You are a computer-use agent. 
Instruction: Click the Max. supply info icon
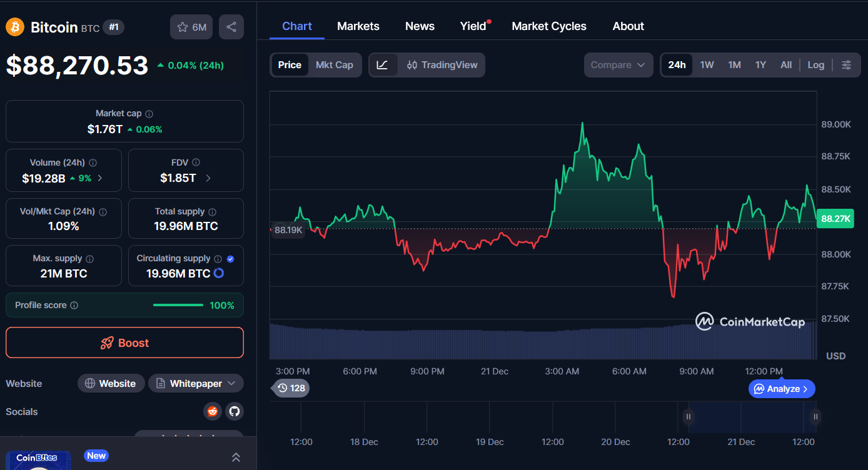tap(89, 259)
